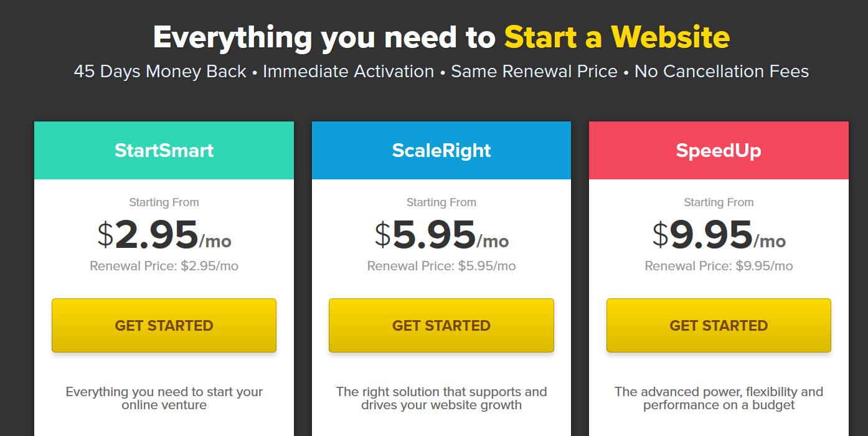The image size is (868, 436).
Task: Click the 'start your online venture' description
Action: 164,399
